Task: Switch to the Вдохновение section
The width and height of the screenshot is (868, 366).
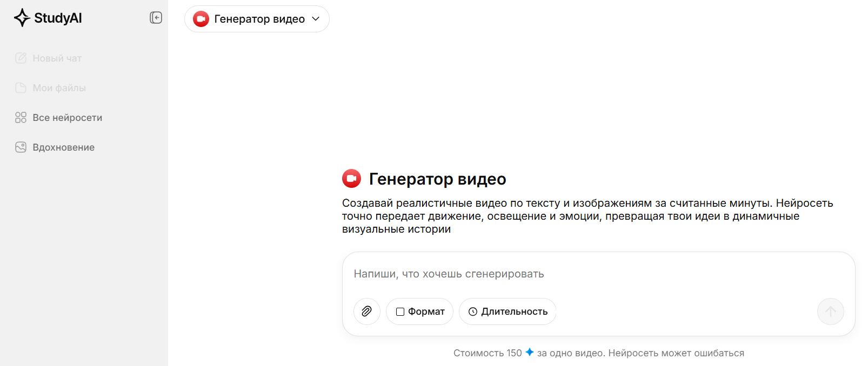Action: coord(63,147)
